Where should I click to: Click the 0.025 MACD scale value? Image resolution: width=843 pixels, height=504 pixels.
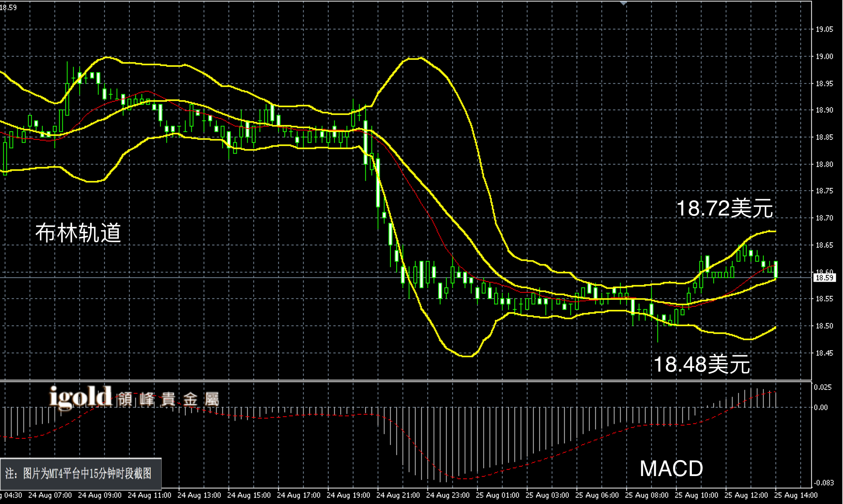pyautogui.click(x=823, y=387)
